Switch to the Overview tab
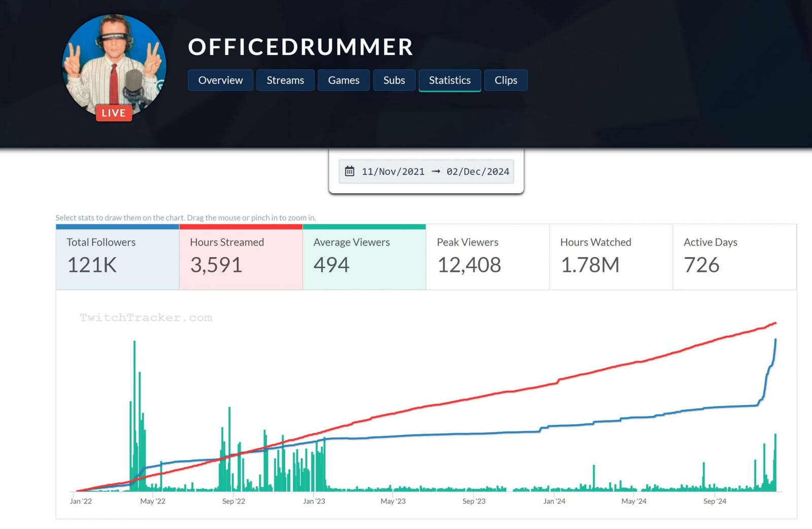Screen dimensions: 812x529 pyautogui.click(x=220, y=80)
